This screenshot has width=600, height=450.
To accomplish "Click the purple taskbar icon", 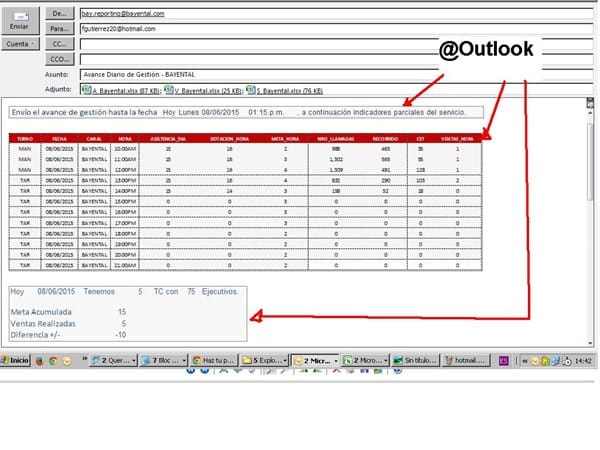I will tap(504, 360).
